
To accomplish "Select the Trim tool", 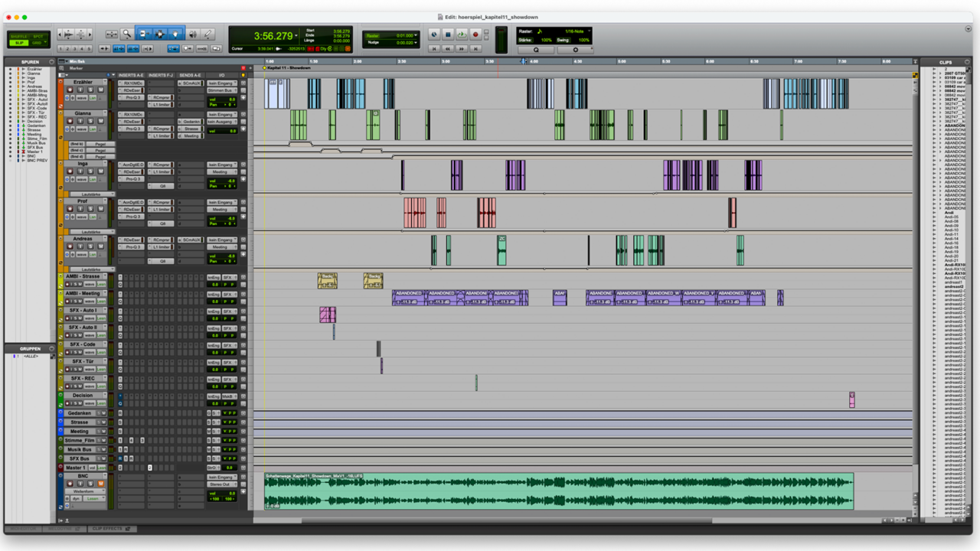I will (x=144, y=34).
